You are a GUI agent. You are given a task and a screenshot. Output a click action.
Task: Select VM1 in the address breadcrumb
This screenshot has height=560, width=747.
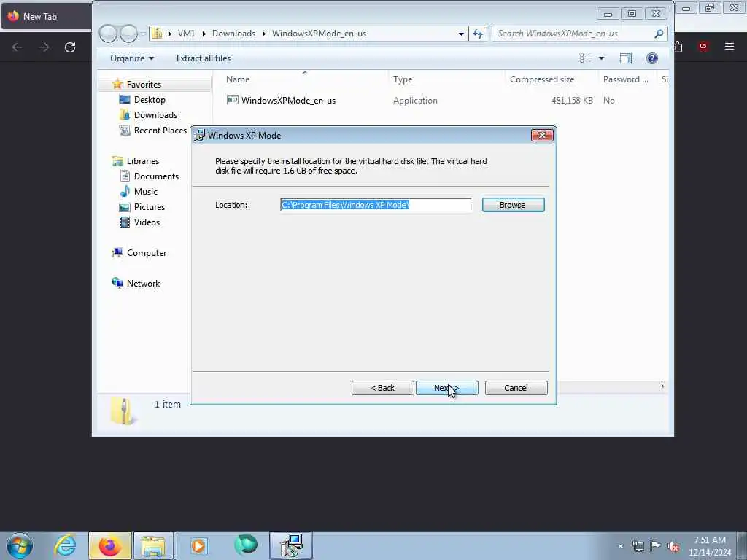coord(186,34)
